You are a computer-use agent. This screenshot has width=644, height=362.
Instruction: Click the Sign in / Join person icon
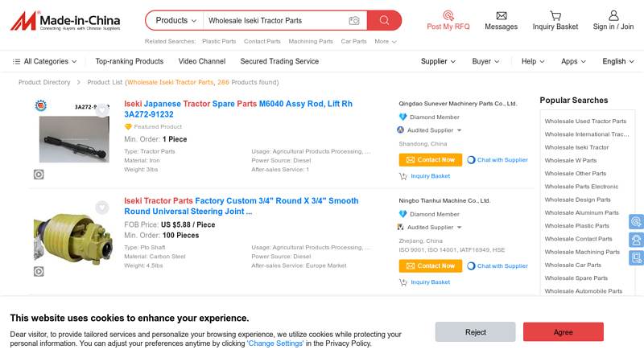point(613,15)
